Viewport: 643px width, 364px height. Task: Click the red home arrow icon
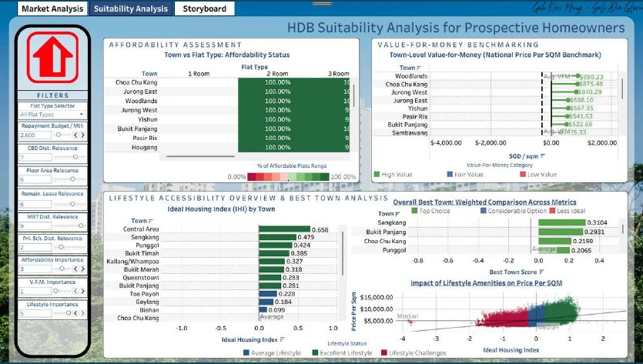pos(52,58)
